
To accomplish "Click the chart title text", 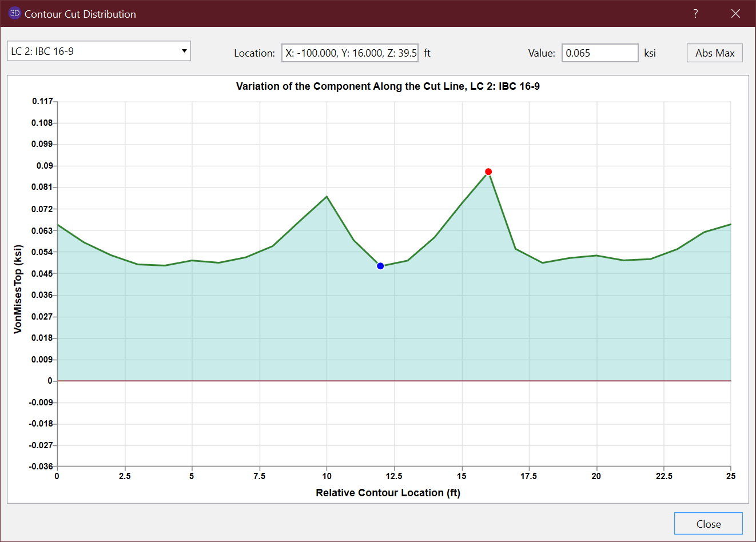I will [x=388, y=86].
